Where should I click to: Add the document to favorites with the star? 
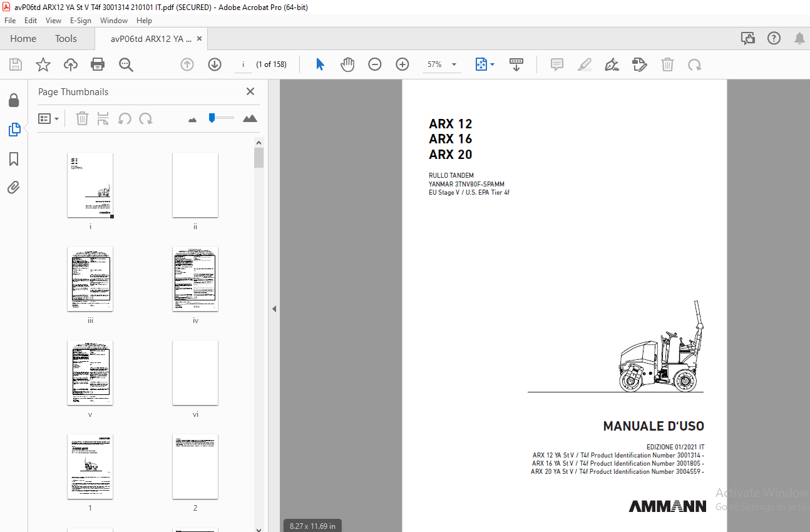(x=43, y=64)
